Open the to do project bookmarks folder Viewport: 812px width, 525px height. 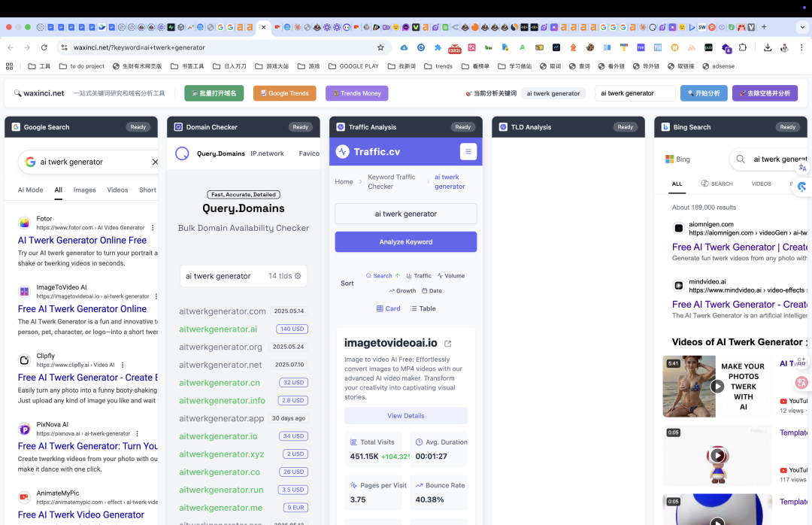click(82, 66)
